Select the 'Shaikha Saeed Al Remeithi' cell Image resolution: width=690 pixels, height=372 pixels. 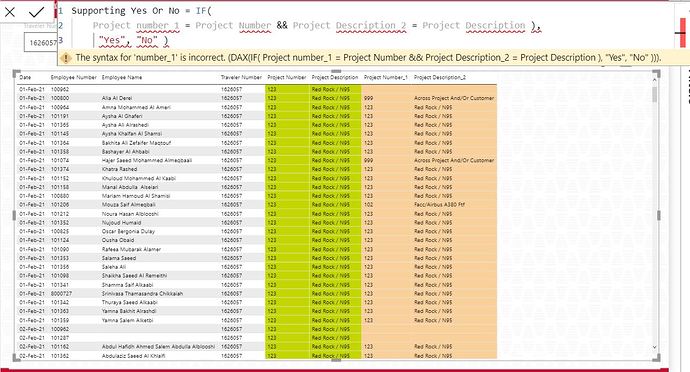click(x=134, y=276)
